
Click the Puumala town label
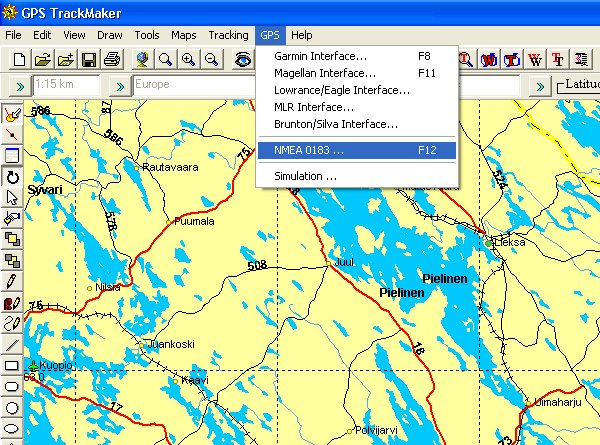click(x=194, y=221)
